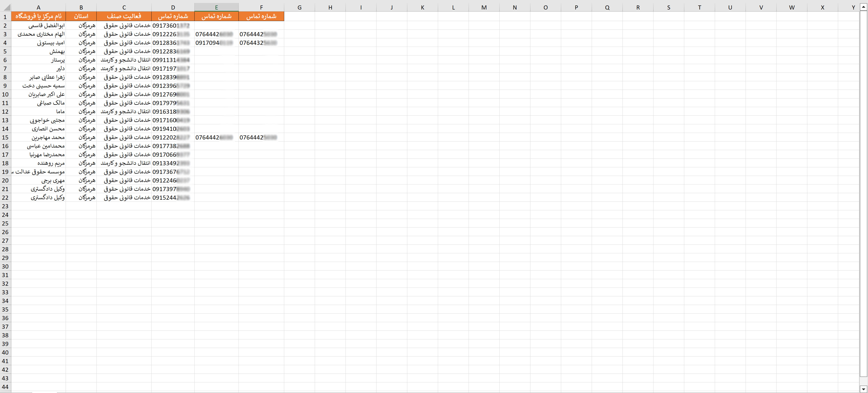Select cell 'امید بیستونی'

tap(38, 43)
